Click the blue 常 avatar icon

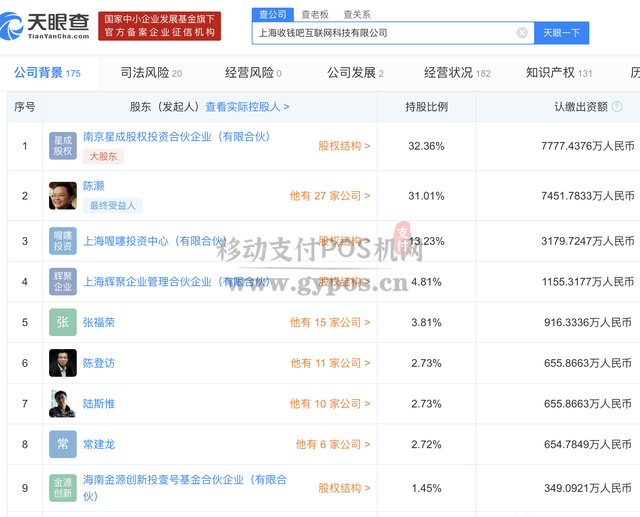coord(63,444)
